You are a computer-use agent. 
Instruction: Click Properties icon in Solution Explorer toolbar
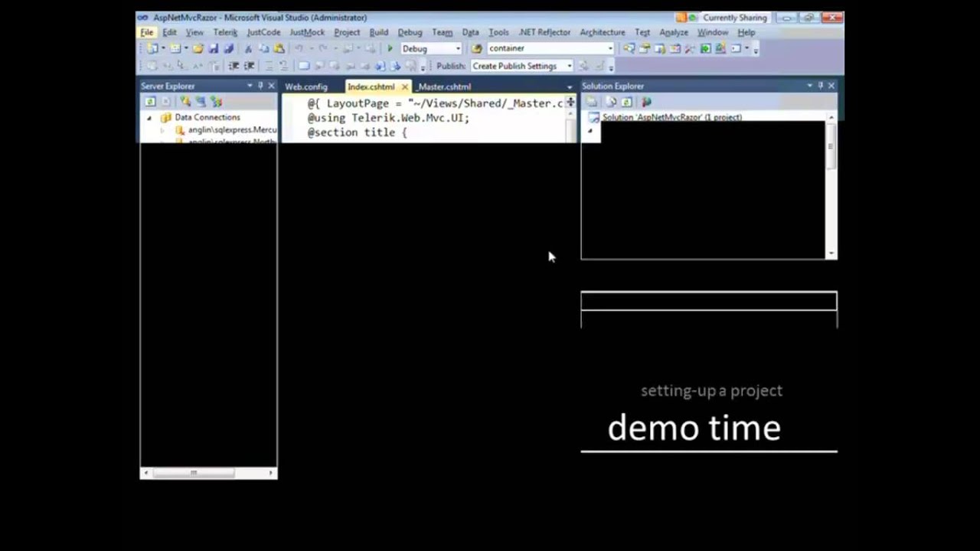[592, 101]
